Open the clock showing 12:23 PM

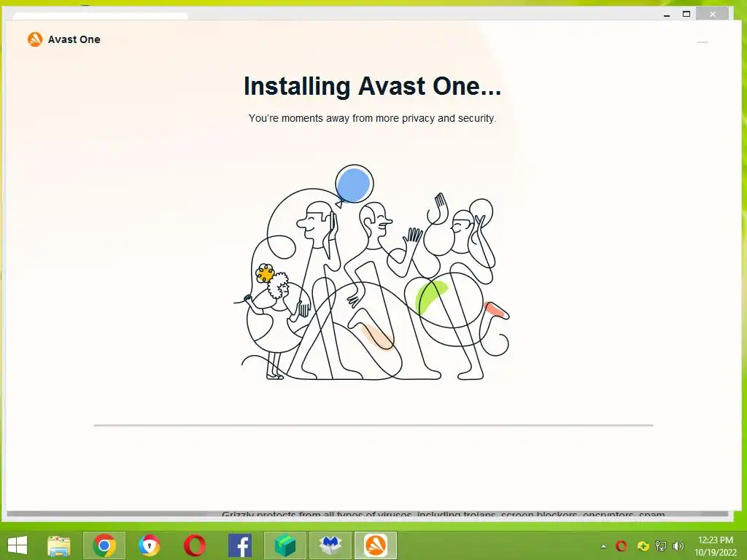coord(716,540)
